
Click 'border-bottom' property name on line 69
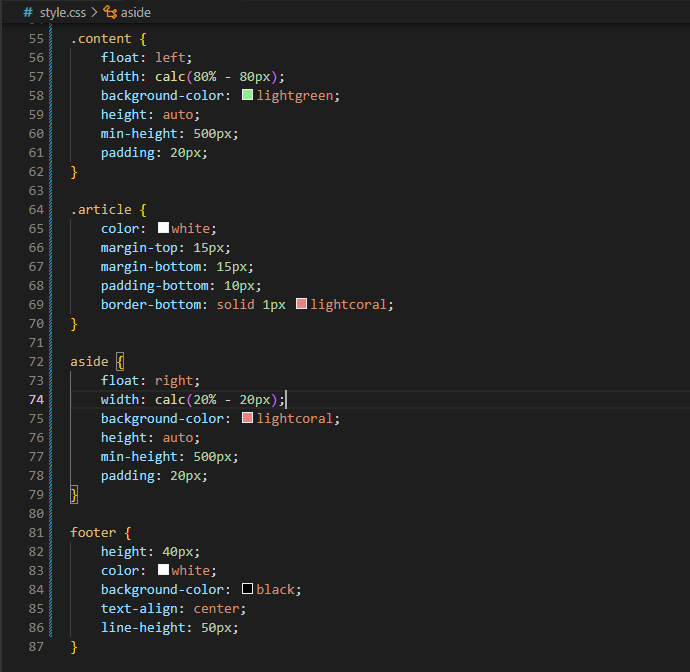coord(151,305)
